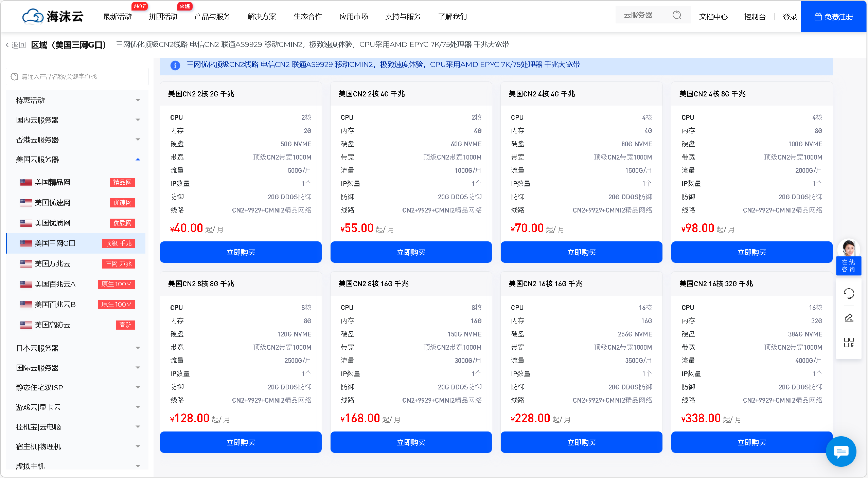Buy the 美国CN2 16核 16G 千兆 plan
The image size is (868, 478).
[x=582, y=442]
